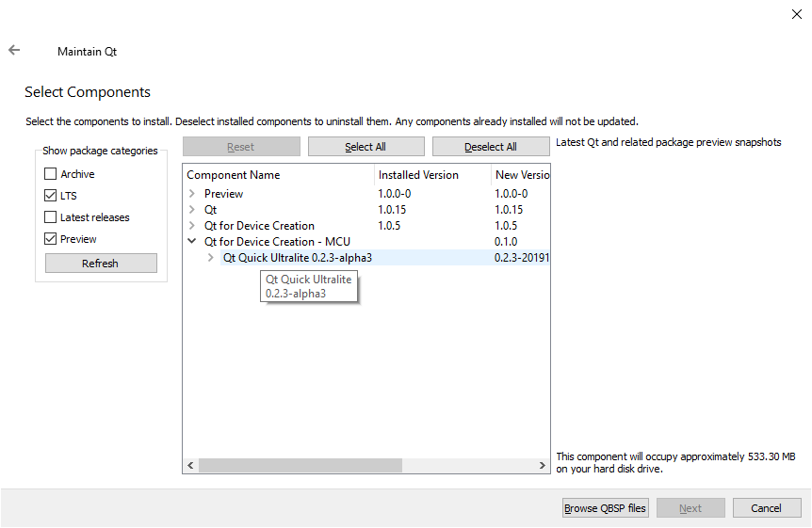Click new version 1.0.5 cell

pyautogui.click(x=506, y=226)
